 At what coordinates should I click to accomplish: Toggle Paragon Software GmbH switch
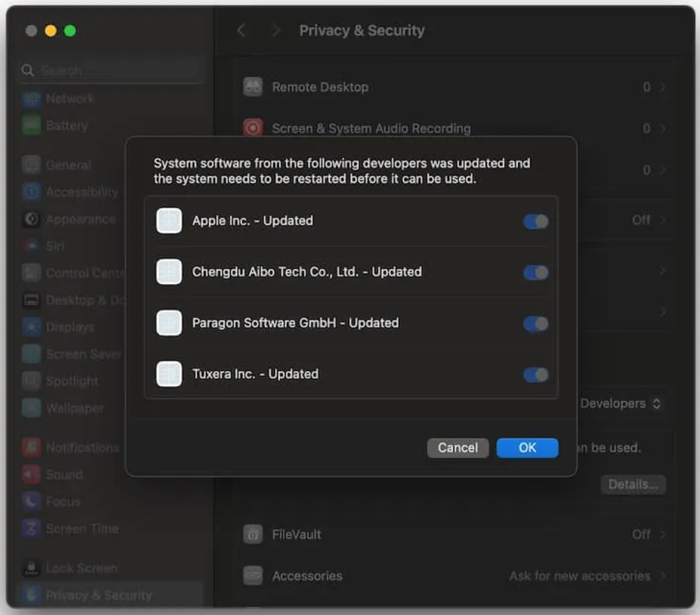pyautogui.click(x=535, y=324)
